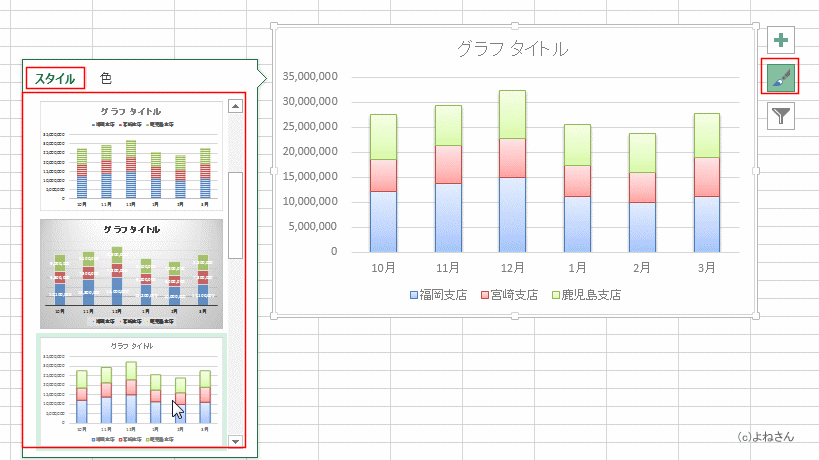
Task: Click the 3月 axis label
Action: (707, 268)
